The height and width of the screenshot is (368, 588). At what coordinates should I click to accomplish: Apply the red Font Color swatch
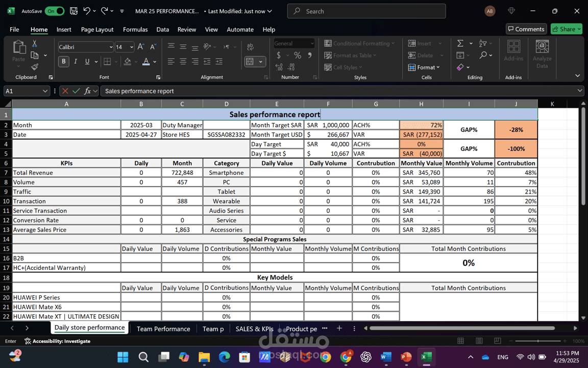(x=146, y=61)
